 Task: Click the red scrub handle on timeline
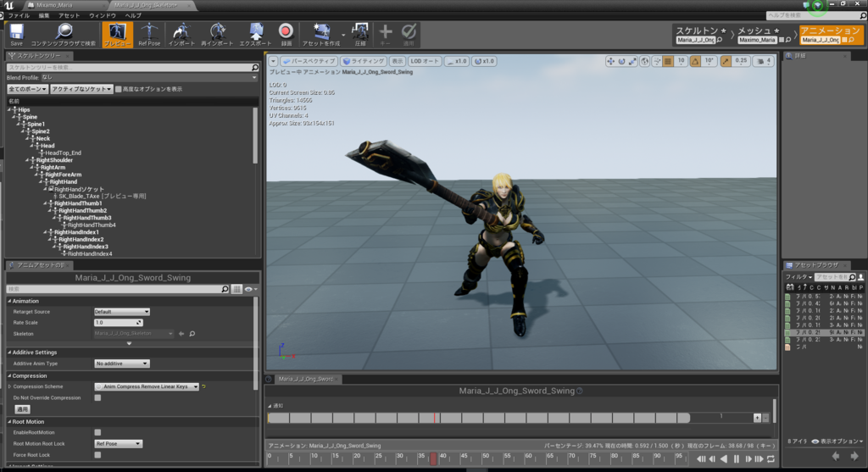coord(433,458)
